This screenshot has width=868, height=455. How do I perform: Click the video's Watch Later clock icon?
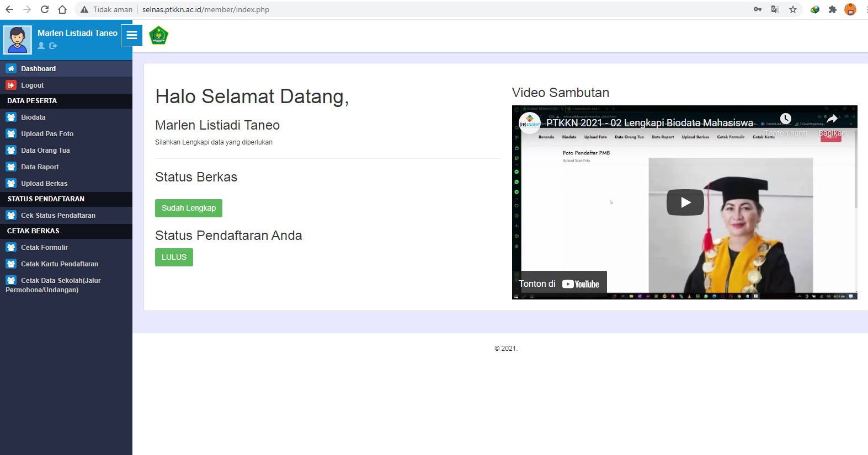[x=785, y=119]
